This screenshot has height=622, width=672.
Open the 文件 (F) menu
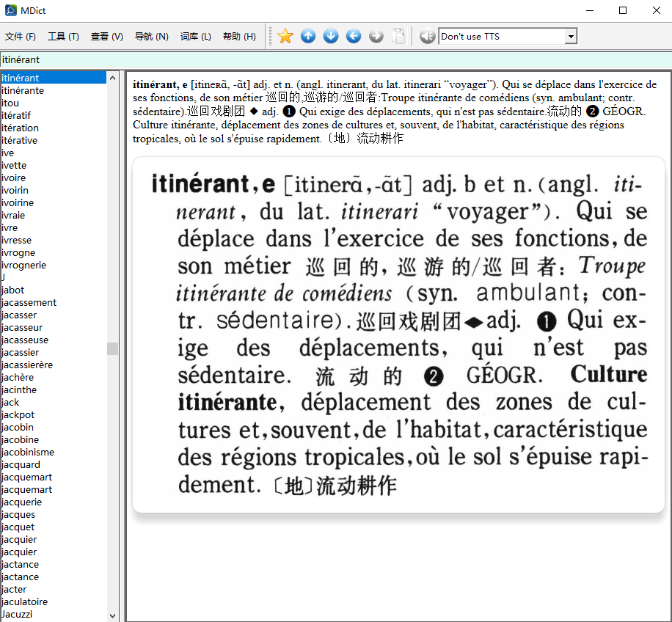21,37
